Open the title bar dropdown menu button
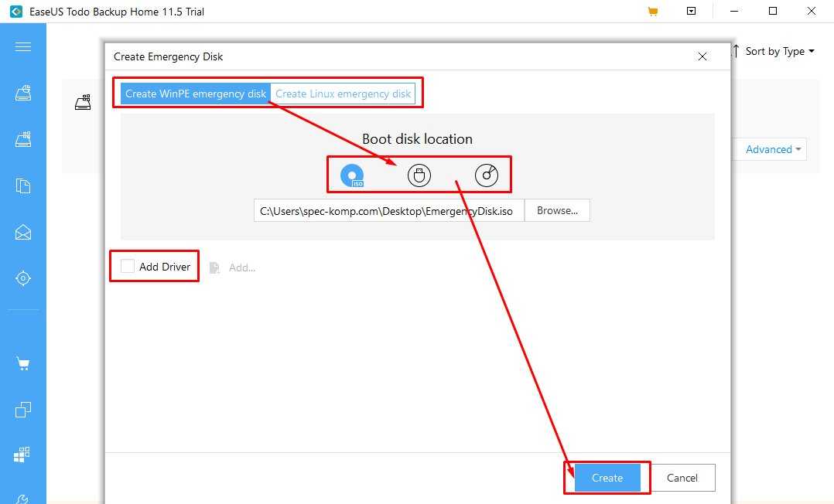Screen dimensions: 834x504 click(x=692, y=12)
